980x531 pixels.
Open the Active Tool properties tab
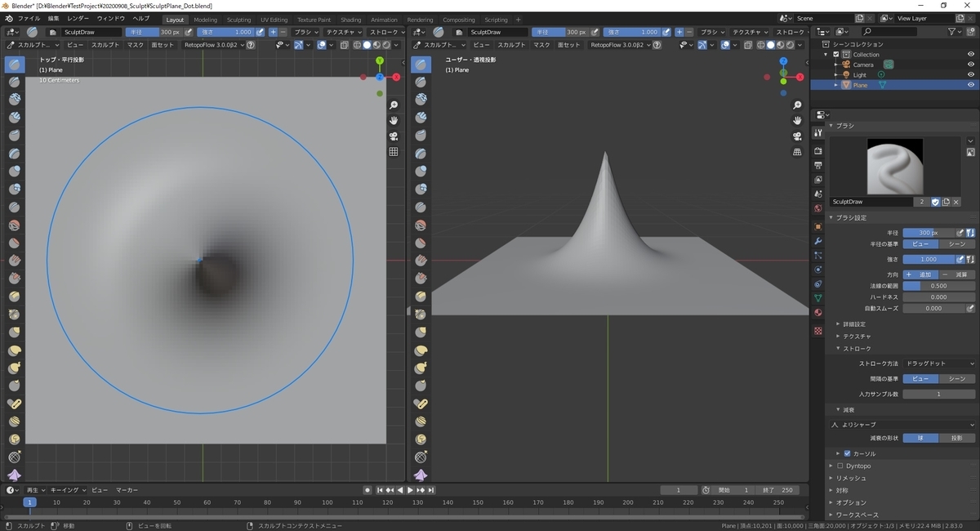(817, 133)
